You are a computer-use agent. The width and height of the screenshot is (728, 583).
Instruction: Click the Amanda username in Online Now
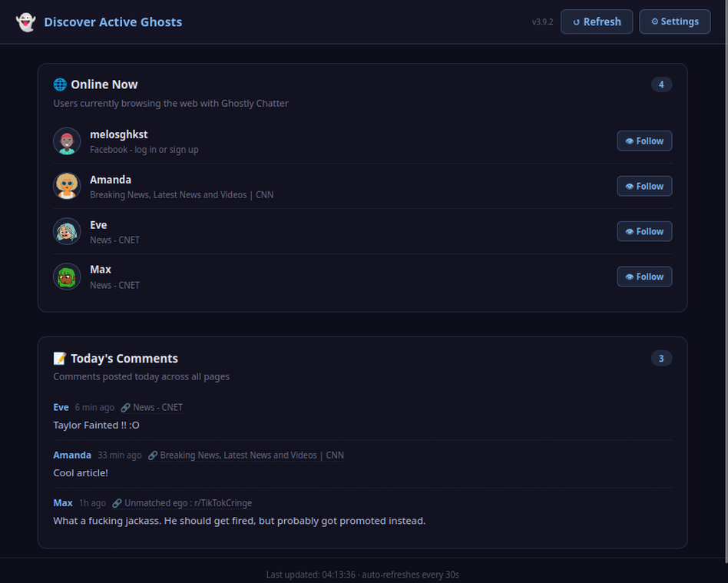tap(111, 180)
